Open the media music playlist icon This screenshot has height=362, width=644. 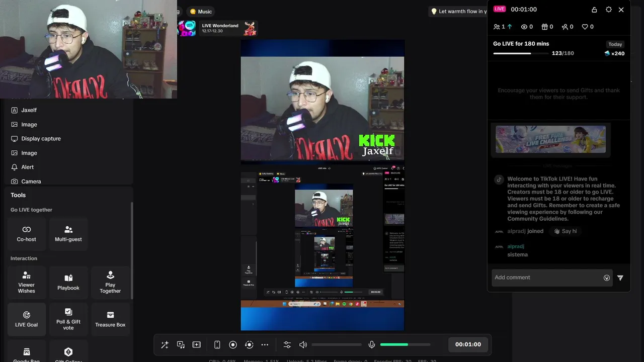pos(181,345)
